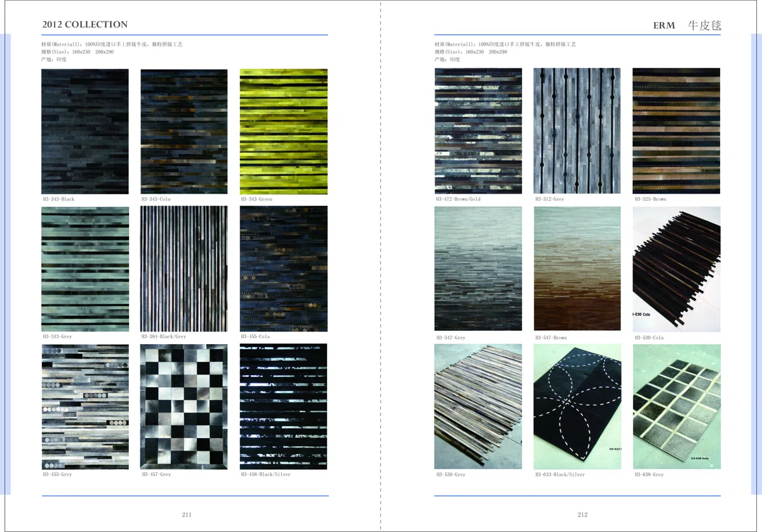Click the H3-472-Brown/Gold rug photo

tap(479, 131)
